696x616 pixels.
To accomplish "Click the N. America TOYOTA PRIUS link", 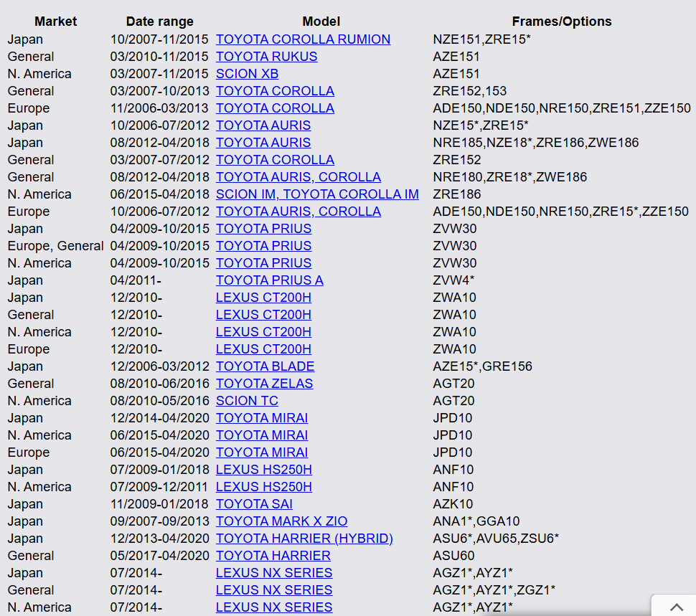I will coord(263,263).
